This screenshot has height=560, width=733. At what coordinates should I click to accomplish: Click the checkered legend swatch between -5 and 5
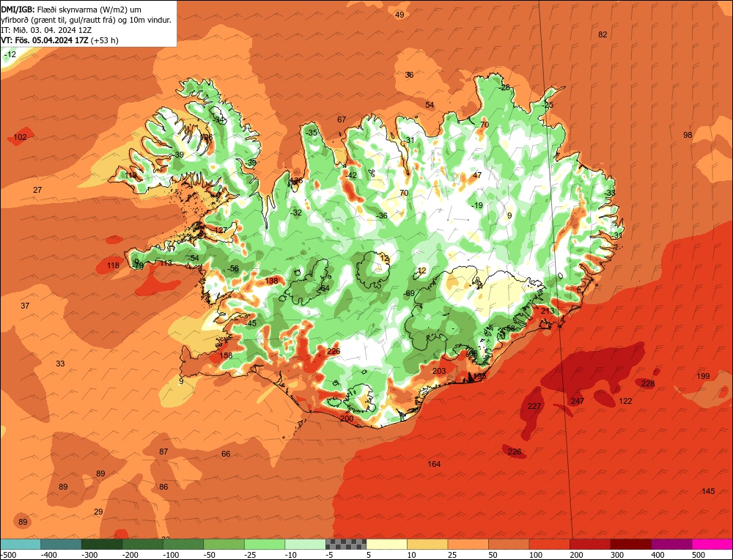click(x=346, y=544)
